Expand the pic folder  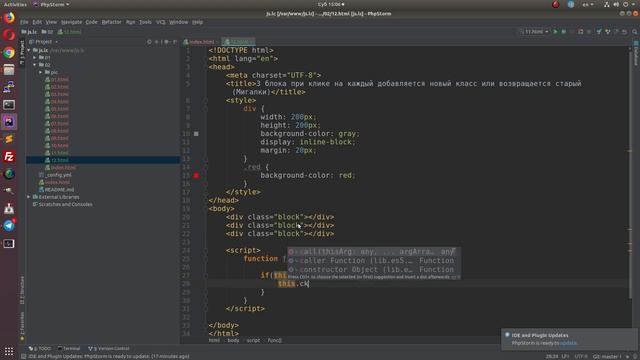(x=41, y=72)
